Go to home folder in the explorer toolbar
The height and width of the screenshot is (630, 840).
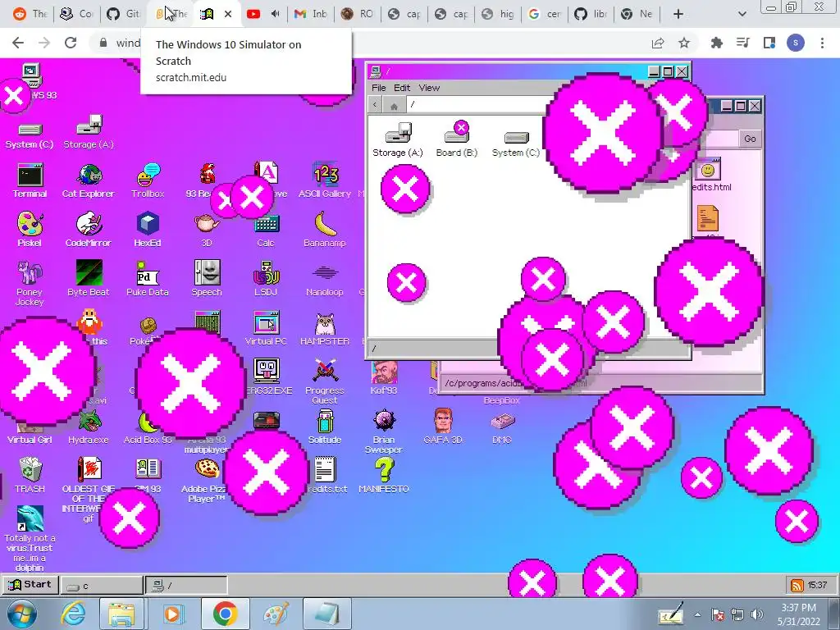pyautogui.click(x=395, y=105)
